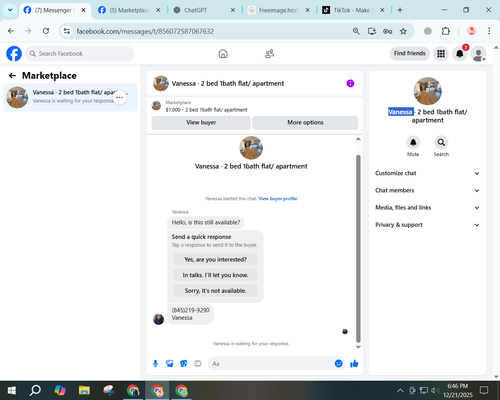Go back from Marketplace with the arrow
This screenshot has width=500, height=400.
pyautogui.click(x=12, y=76)
